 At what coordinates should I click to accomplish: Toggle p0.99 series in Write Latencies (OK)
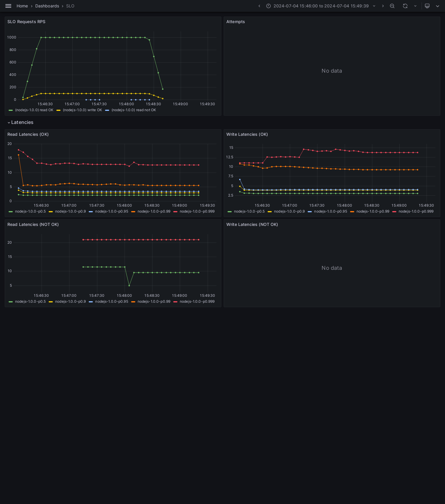(x=373, y=211)
